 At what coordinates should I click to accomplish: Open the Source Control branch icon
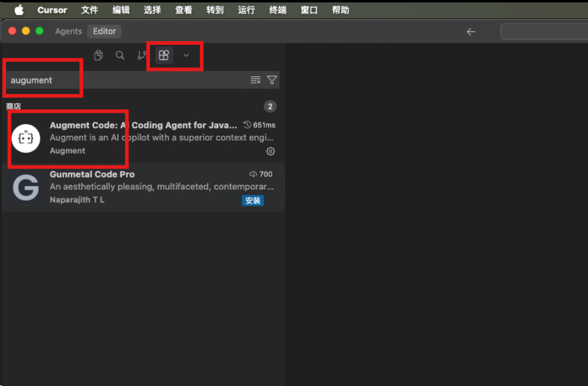142,56
